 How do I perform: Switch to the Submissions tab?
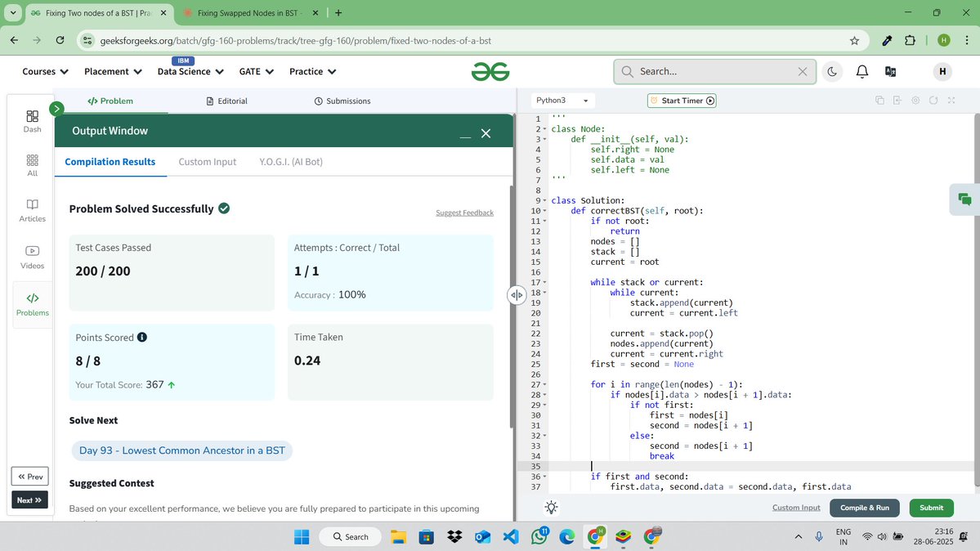coord(342,101)
